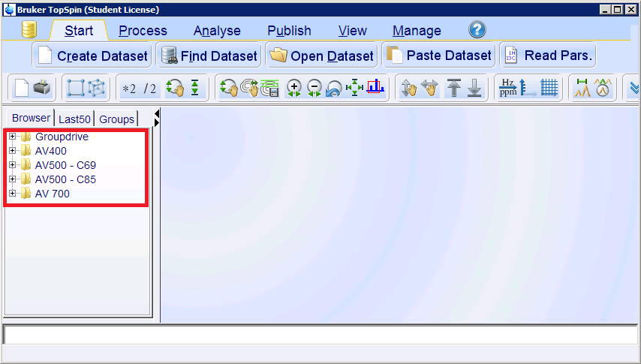
Task: Select the AV500 - C85 folder
Action: (x=65, y=179)
